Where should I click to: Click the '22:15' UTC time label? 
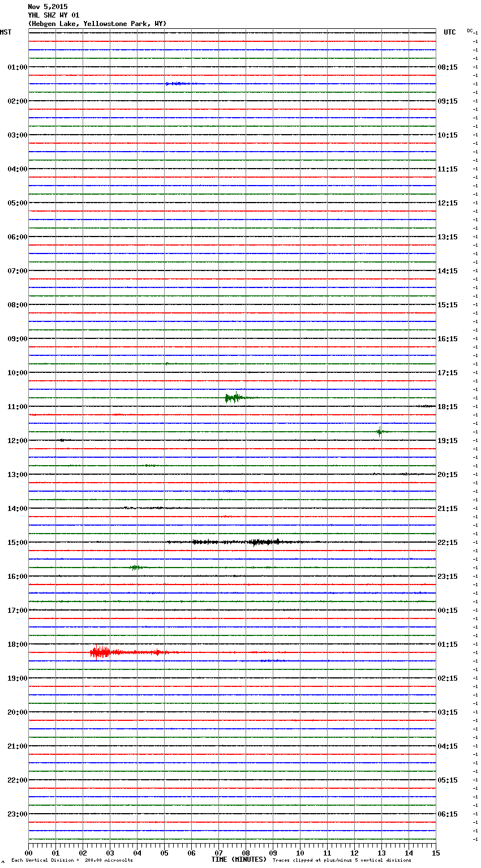(448, 543)
